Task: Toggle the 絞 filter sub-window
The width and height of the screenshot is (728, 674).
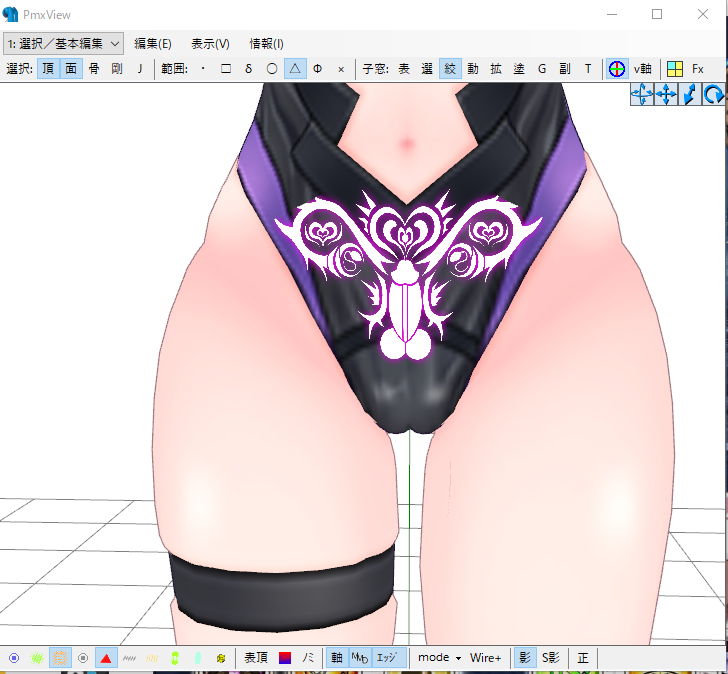Action: tap(450, 69)
